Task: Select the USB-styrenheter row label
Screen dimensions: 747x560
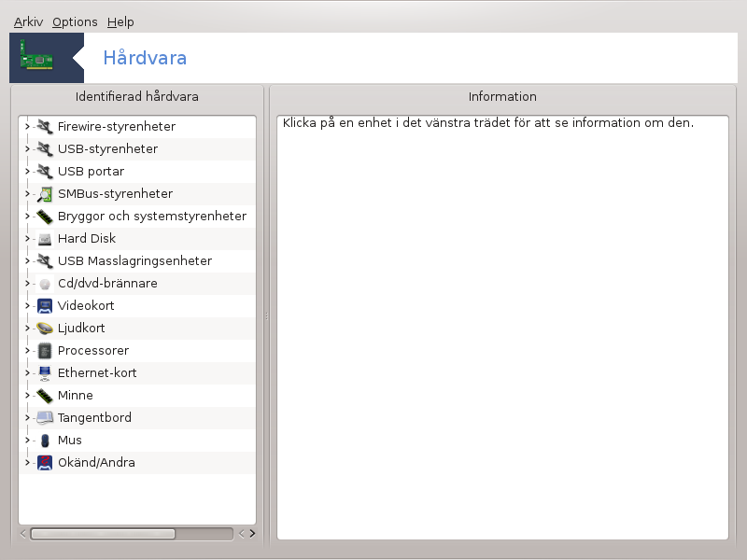Action: (x=107, y=149)
